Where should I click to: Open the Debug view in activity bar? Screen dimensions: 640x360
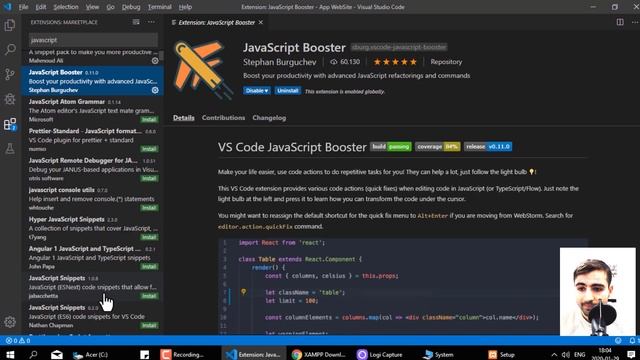coord(10,99)
